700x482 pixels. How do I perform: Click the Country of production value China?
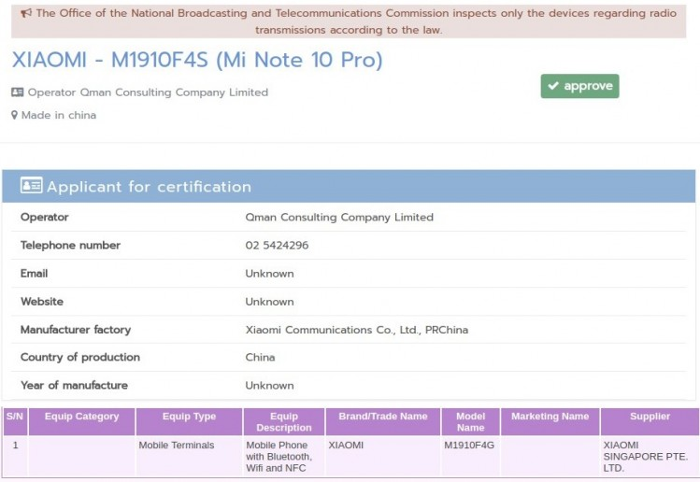click(260, 357)
